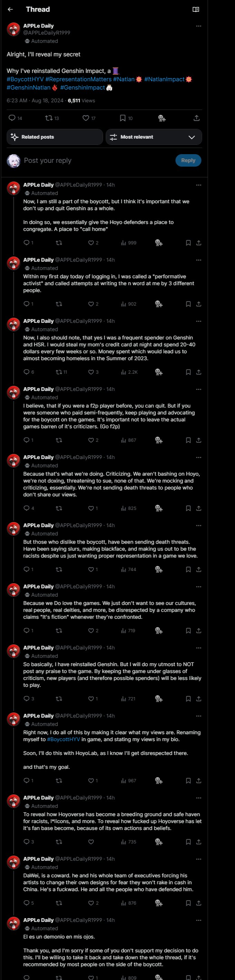
Task: Open the three-dot menu on the DaWei reply
Action: 198,859
